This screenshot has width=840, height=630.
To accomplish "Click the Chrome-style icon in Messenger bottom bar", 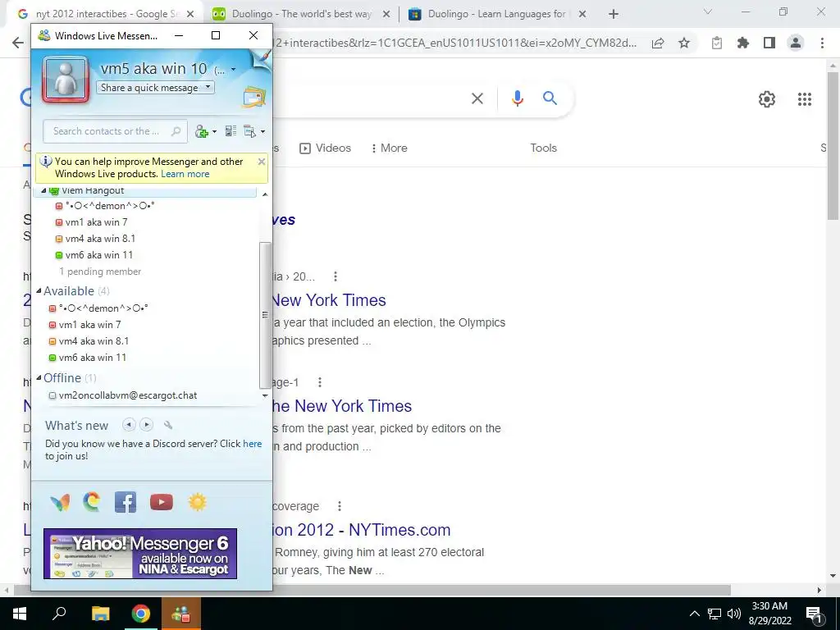I will click(x=92, y=502).
